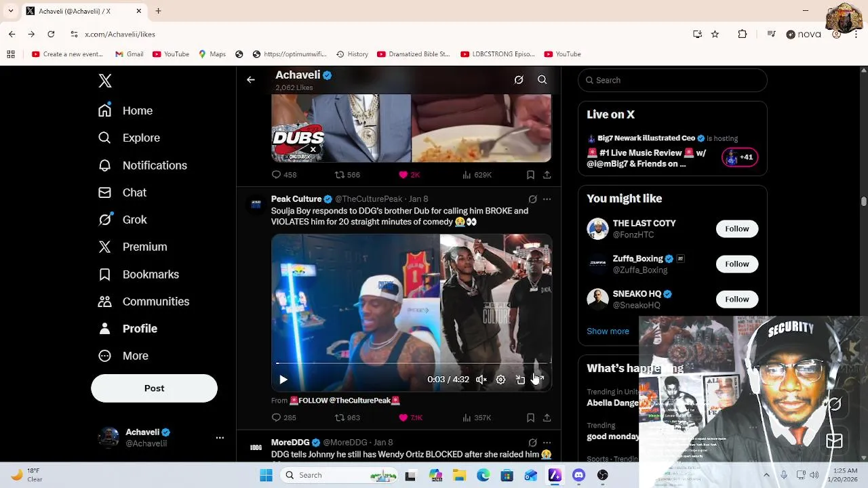Toggle picture-in-picture on the video
Screen dimensions: 868x488
click(x=520, y=380)
